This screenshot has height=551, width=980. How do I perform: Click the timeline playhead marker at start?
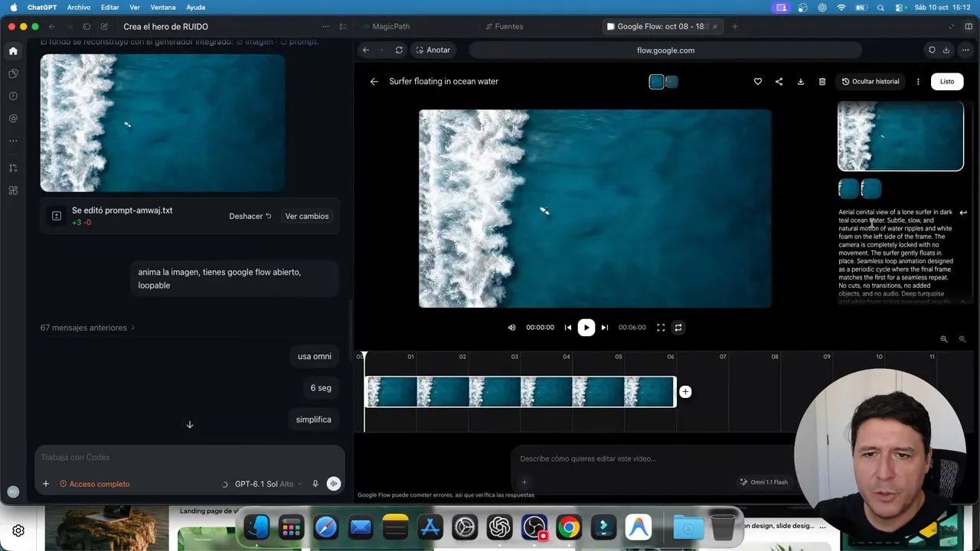364,356
